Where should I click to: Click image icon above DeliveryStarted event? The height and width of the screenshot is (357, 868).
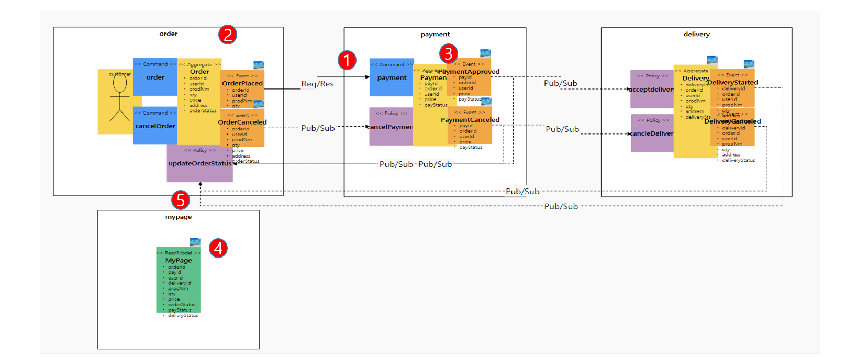tap(749, 64)
